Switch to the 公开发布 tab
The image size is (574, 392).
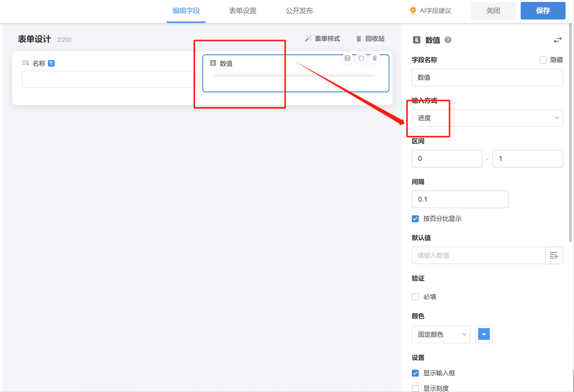(x=299, y=11)
